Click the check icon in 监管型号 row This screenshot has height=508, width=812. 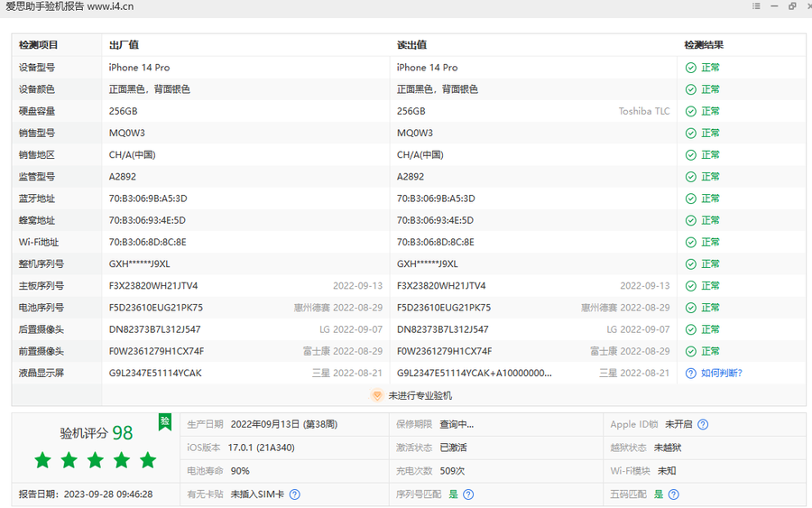(690, 177)
